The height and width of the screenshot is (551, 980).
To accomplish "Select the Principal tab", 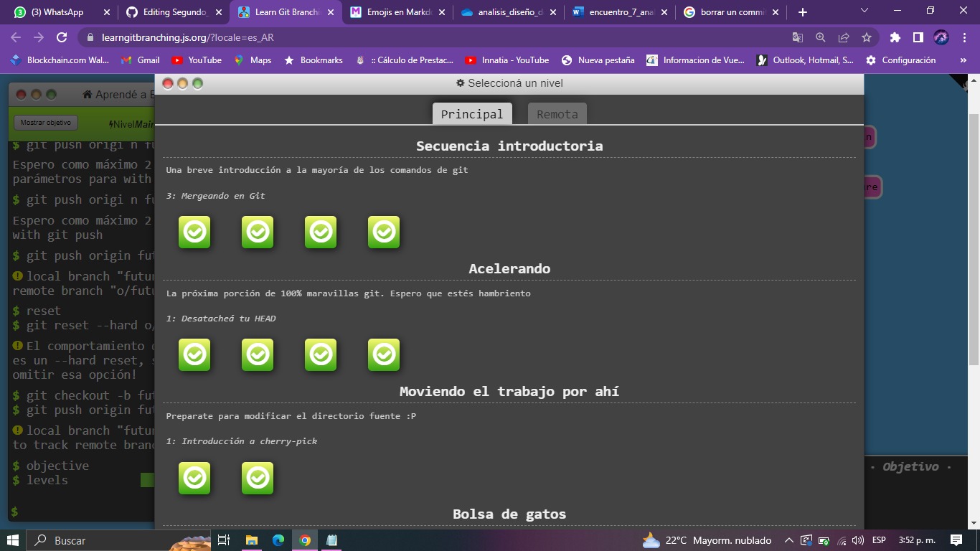I will 471,113.
